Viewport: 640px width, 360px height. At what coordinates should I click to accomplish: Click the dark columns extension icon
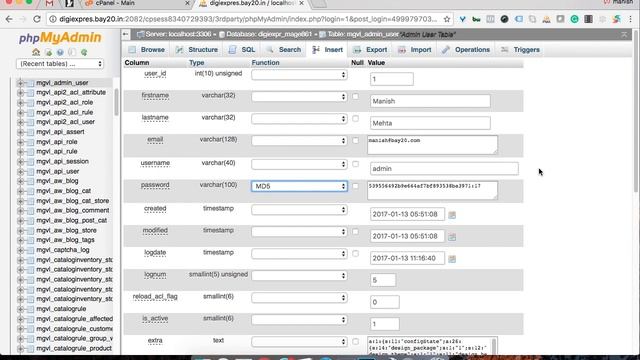(588, 19)
